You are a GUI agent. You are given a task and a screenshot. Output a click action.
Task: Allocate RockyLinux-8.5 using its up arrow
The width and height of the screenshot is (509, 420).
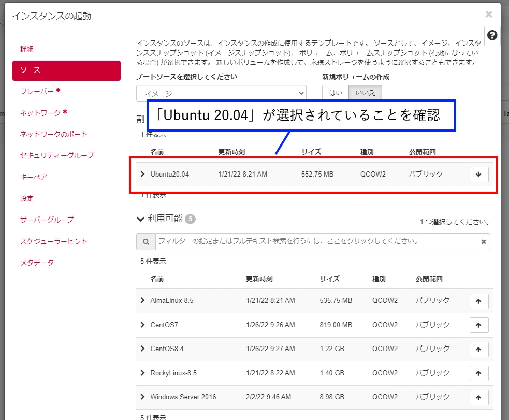[x=478, y=373]
